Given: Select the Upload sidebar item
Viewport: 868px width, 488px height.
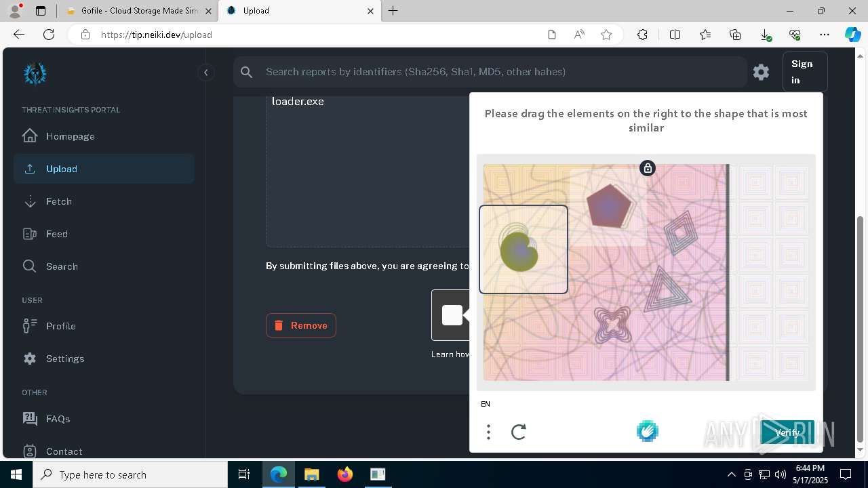Looking at the screenshot, I should pyautogui.click(x=104, y=169).
